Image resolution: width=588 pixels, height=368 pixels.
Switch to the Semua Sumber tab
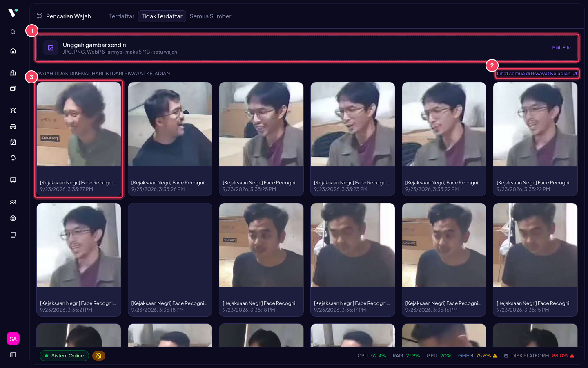coord(211,16)
